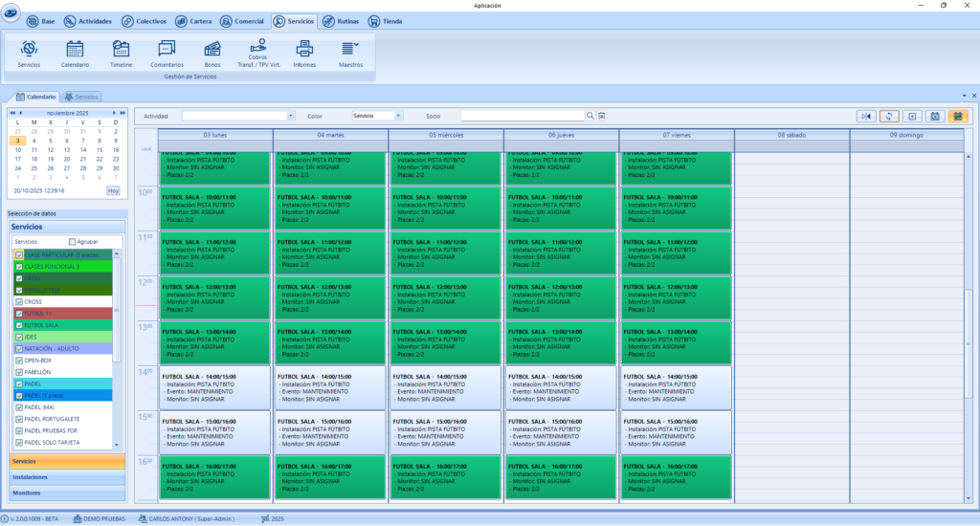Click the search magnifier next to Socio
The height and width of the screenshot is (526, 980).
[590, 116]
